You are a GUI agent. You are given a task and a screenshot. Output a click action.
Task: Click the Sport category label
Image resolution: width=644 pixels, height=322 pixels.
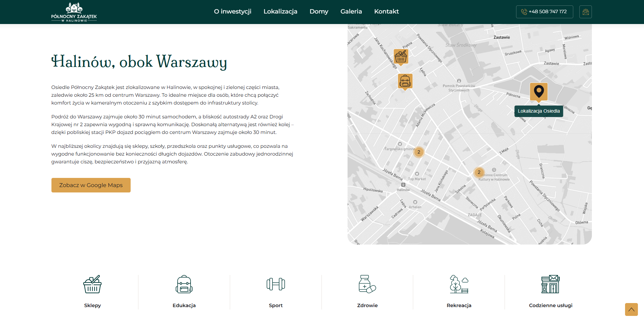pyautogui.click(x=276, y=305)
